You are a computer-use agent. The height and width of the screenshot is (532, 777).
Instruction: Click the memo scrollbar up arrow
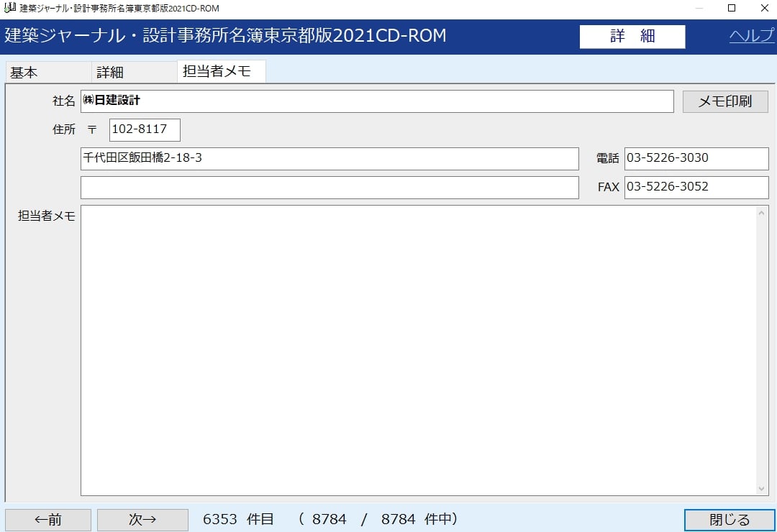(x=763, y=212)
